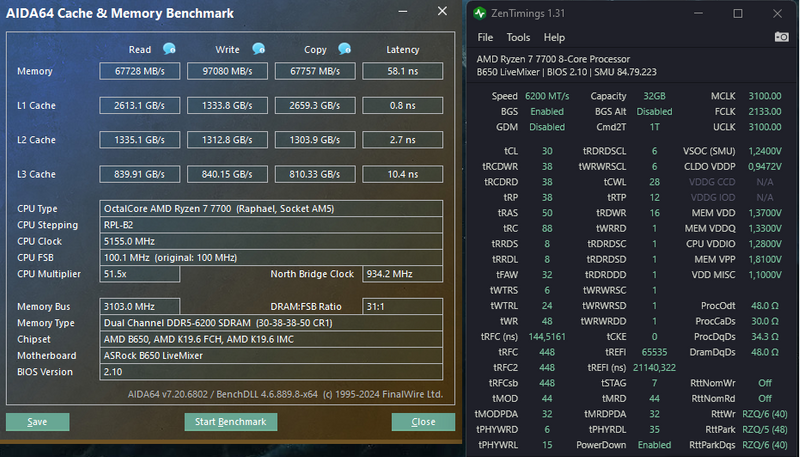Click ProcOdt value 48.0 Ω
Image resolution: width=800 pixels, height=457 pixels.
(x=765, y=306)
